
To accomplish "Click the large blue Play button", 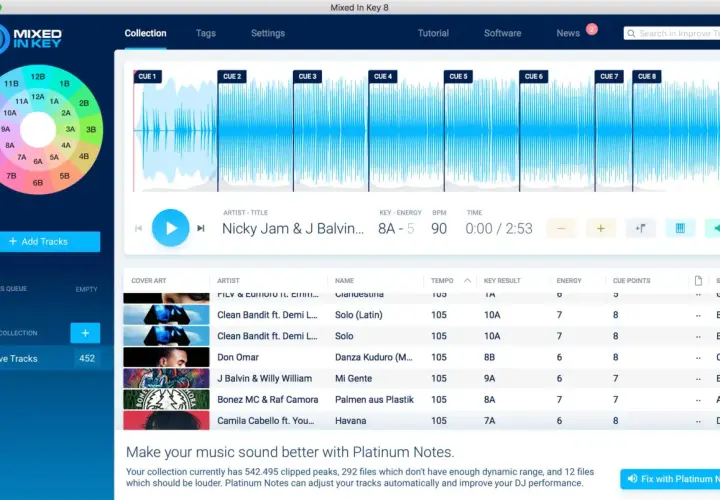I will (170, 228).
